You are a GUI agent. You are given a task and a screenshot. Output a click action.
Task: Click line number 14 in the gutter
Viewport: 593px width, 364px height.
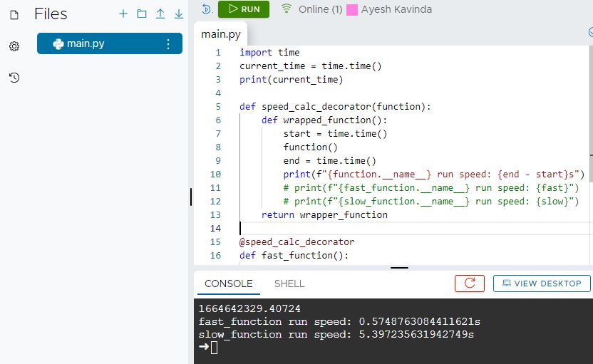[215, 229]
